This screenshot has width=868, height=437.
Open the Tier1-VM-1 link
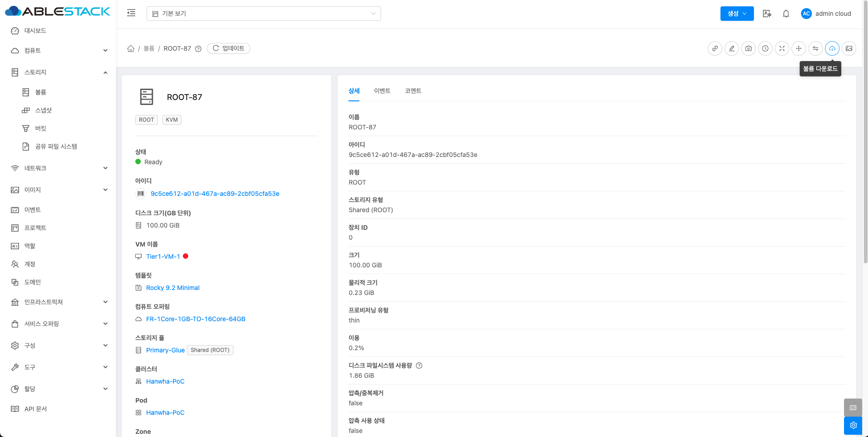[163, 256]
